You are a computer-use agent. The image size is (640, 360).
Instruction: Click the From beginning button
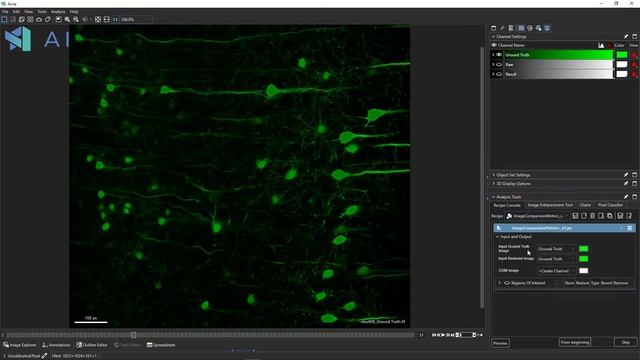pos(575,342)
